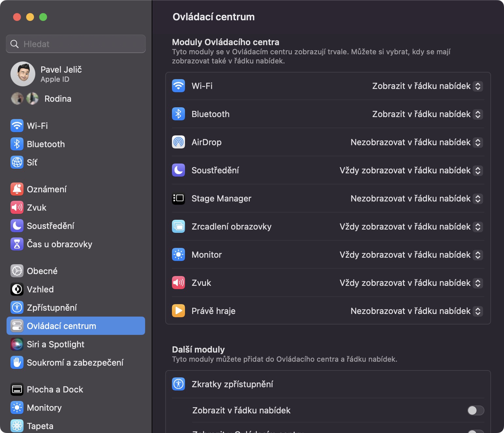Open Rodina family sharing settings
504x433 pixels.
(x=58, y=99)
